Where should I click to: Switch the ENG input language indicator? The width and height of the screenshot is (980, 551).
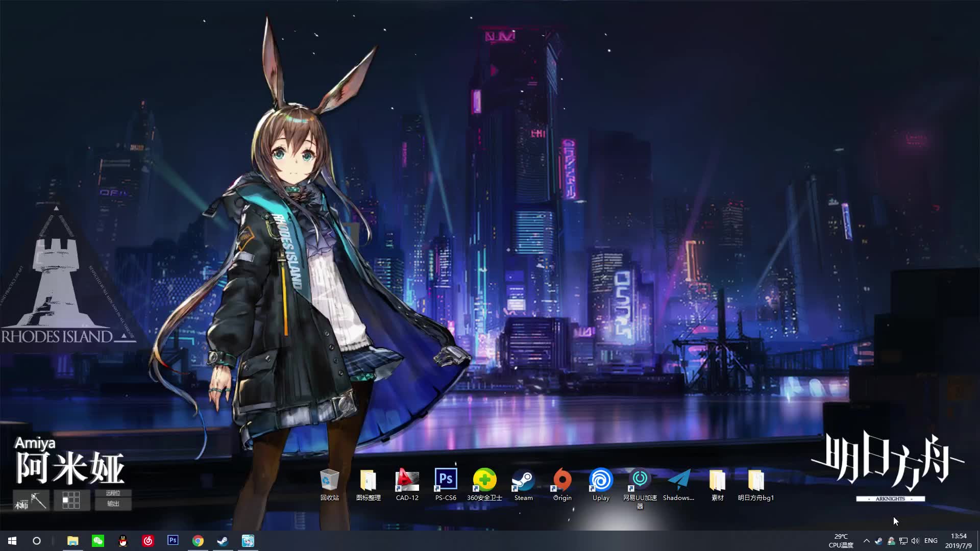tap(930, 541)
